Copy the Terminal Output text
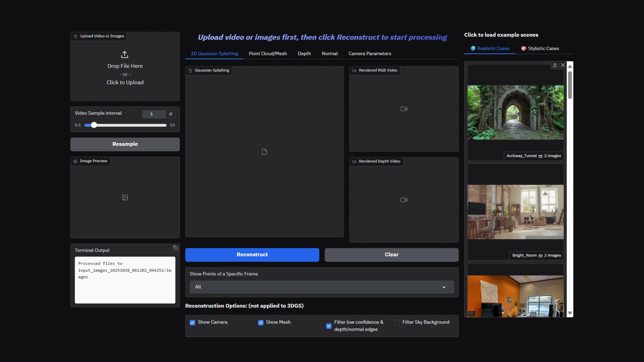The width and height of the screenshot is (644, 362). (175, 248)
